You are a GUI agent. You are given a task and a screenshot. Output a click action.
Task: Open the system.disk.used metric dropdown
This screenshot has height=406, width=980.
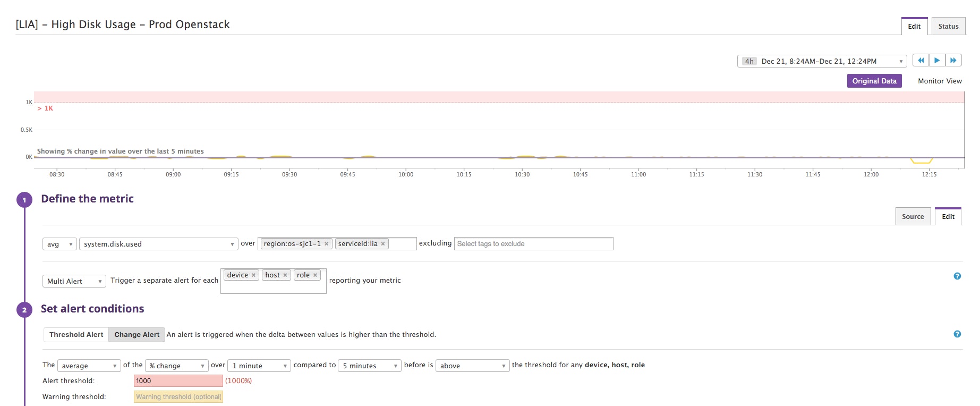[x=158, y=244]
